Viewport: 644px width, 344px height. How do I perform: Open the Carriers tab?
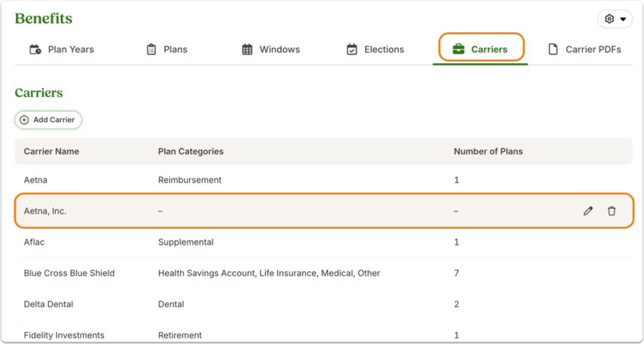(480, 50)
